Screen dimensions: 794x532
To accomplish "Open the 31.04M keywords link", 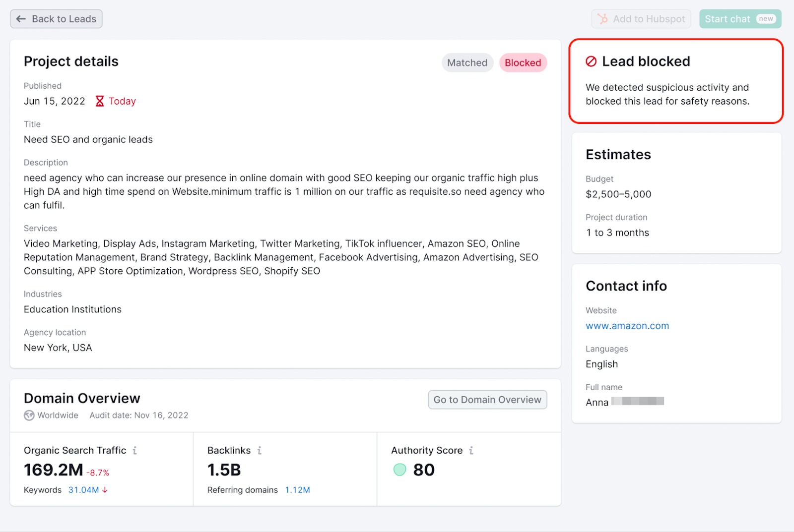I will 83,490.
